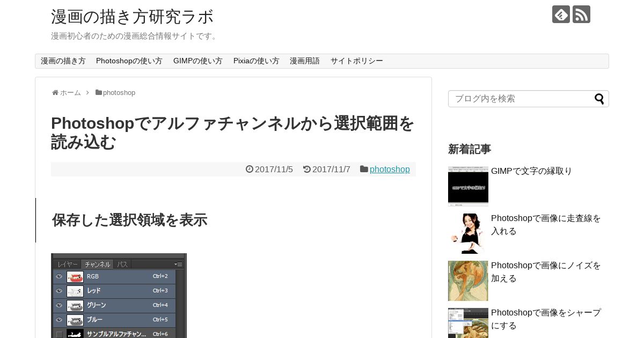Image resolution: width=644 pixels, height=338 pixels.
Task: Select レッド channel row thumbnail
Action: [x=75, y=291]
